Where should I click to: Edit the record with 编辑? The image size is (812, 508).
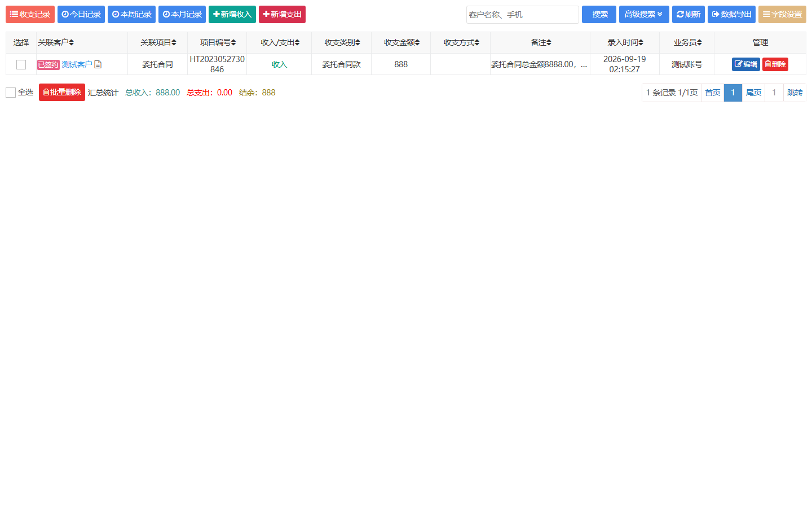click(x=745, y=64)
